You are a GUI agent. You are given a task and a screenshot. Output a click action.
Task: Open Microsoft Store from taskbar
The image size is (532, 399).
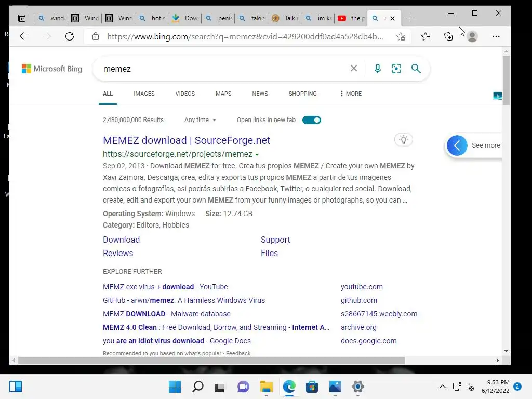[x=312, y=387]
